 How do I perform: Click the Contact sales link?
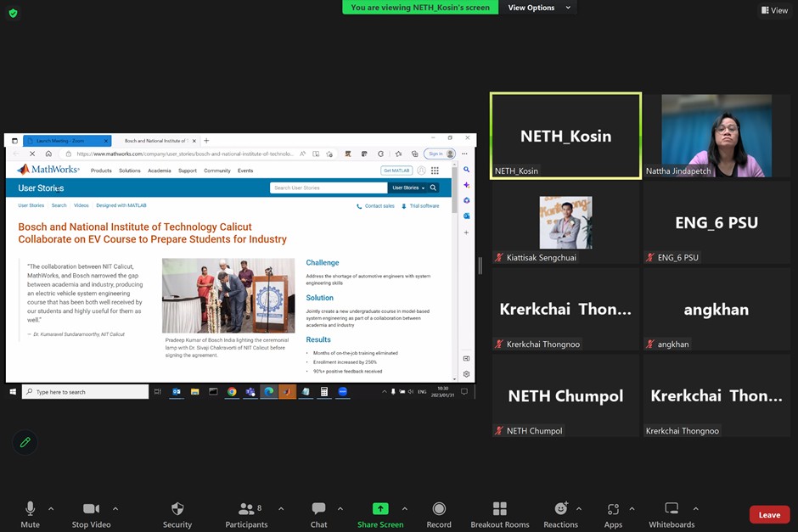[375, 206]
